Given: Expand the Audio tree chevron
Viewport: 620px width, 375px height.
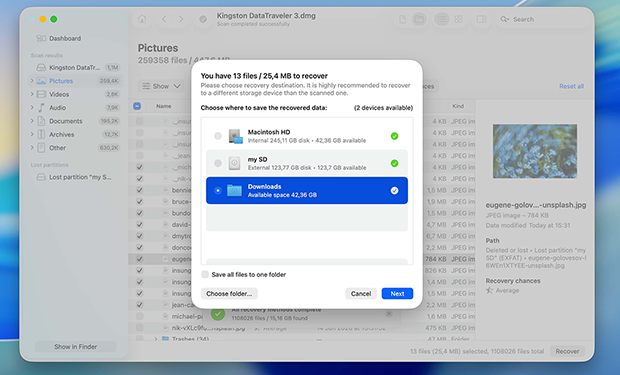Looking at the screenshot, I should [32, 108].
